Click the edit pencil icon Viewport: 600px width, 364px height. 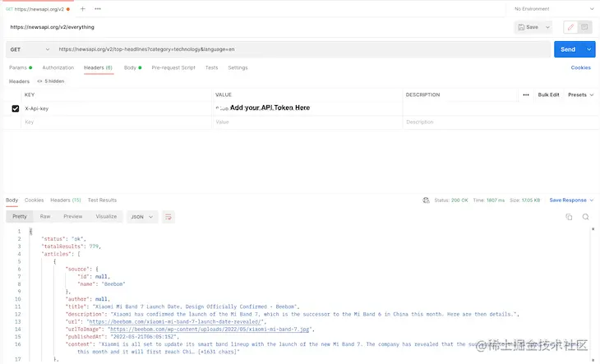tap(570, 27)
